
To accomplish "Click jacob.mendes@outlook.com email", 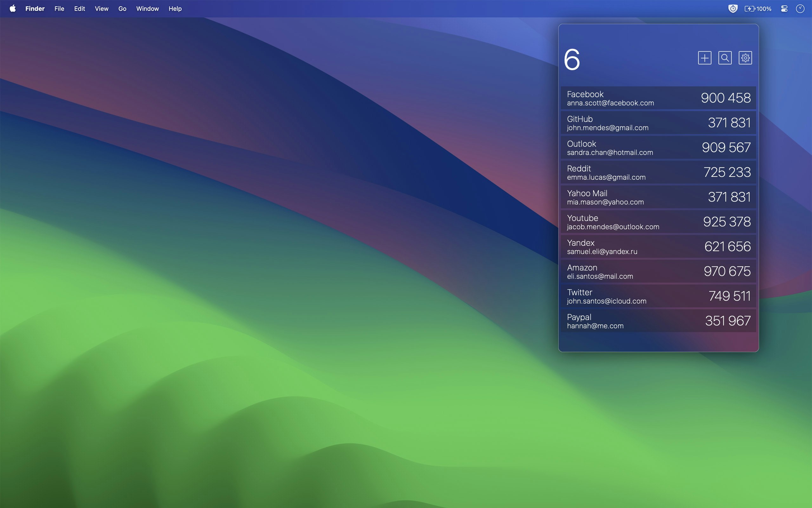I will (x=613, y=227).
